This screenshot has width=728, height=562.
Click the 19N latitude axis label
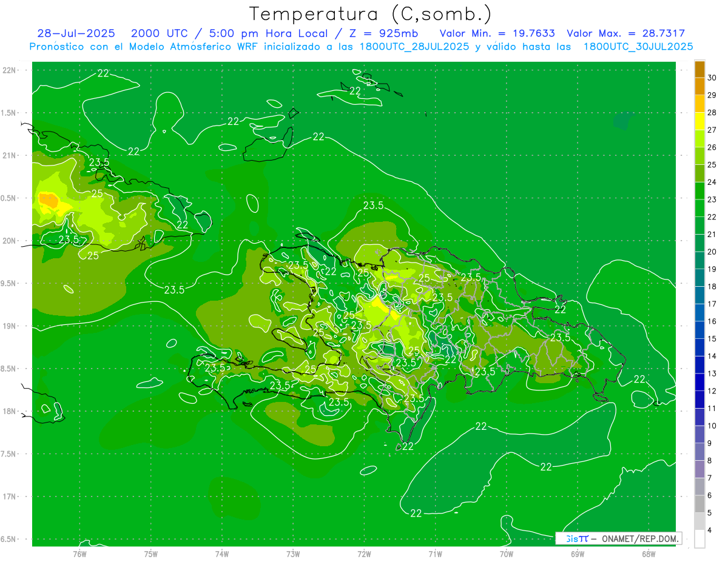pos(10,326)
